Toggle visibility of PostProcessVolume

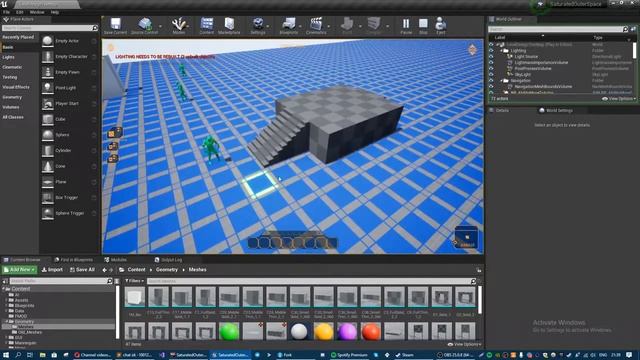pos(491,69)
